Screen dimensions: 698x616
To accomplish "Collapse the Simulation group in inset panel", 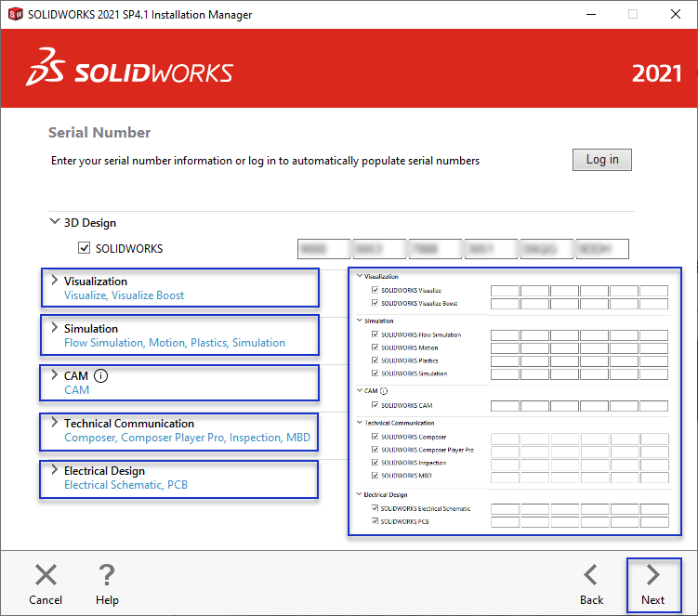I will click(360, 320).
